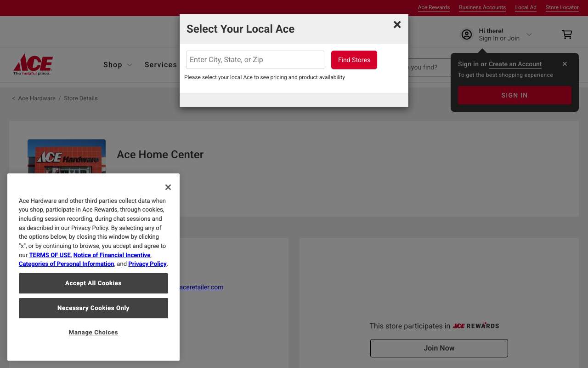Close the Select Your Local Ace dialog
Screen dimensions: 588x368
pos(397,24)
